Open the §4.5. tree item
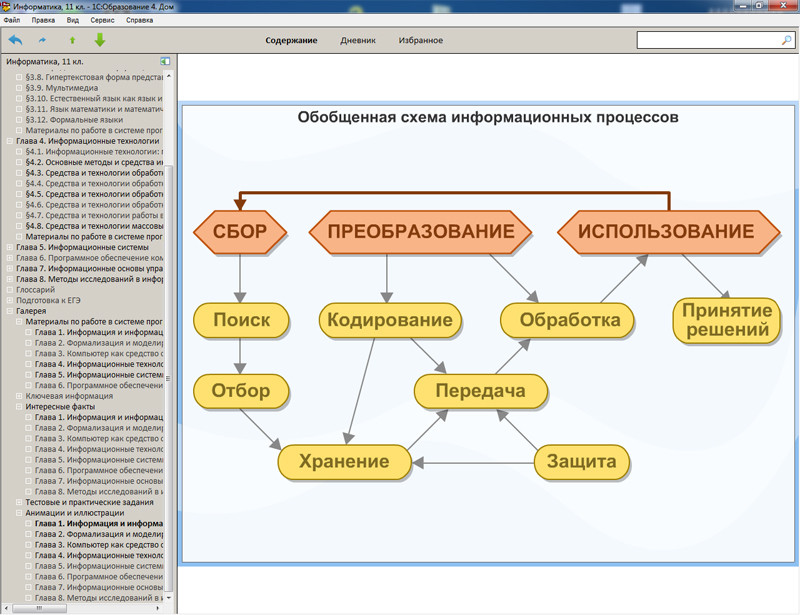Viewport: 800px width, 615px height. pyautogui.click(x=94, y=194)
